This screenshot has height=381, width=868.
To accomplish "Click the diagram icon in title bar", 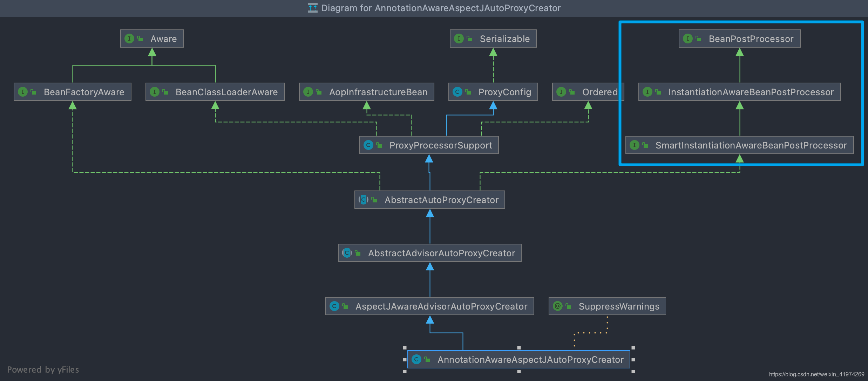I will click(312, 8).
